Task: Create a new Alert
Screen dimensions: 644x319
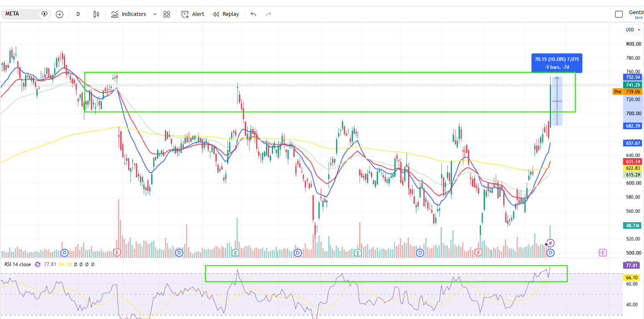Action: 193,14
